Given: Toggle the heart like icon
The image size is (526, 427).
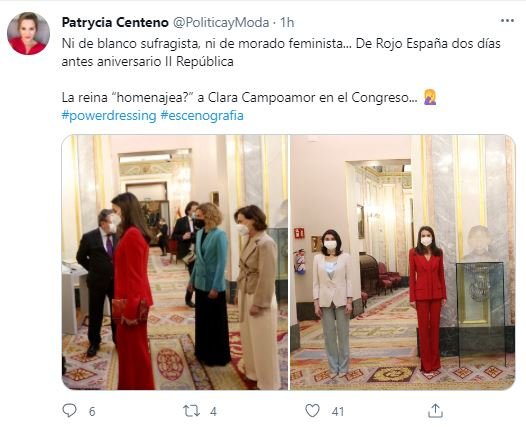Looking at the screenshot, I should click(x=312, y=411).
